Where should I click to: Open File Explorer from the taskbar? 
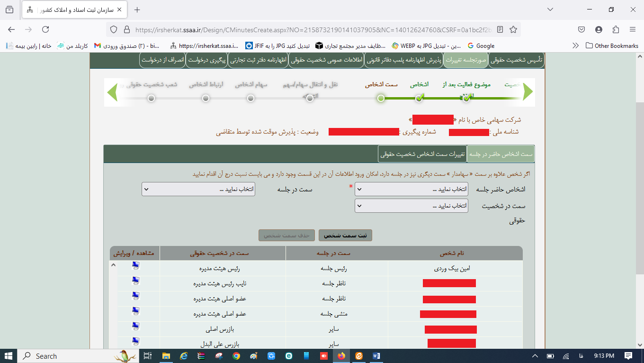pyautogui.click(x=166, y=356)
